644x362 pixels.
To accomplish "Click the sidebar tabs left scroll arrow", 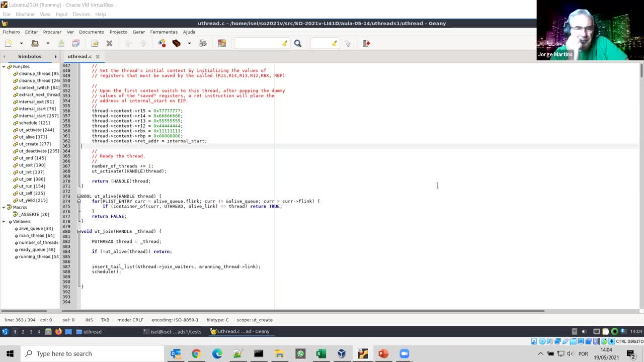I will click(4, 56).
